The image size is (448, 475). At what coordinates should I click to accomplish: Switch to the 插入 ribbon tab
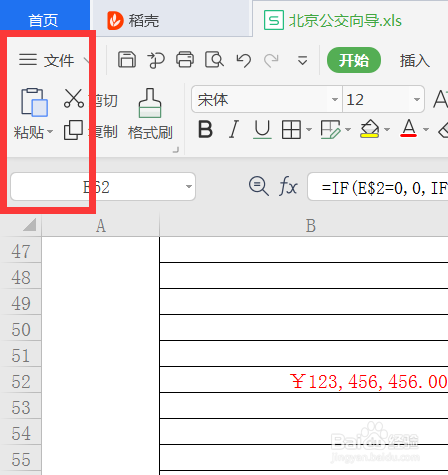click(x=414, y=60)
